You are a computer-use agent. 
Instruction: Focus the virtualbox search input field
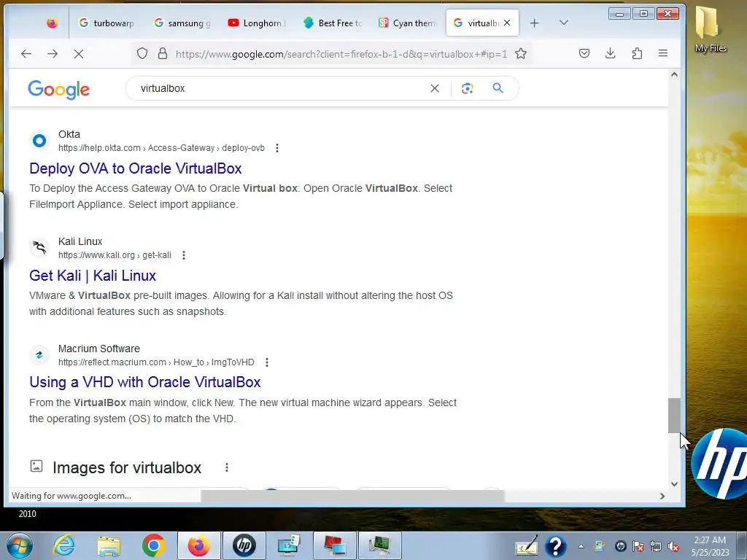(281, 88)
